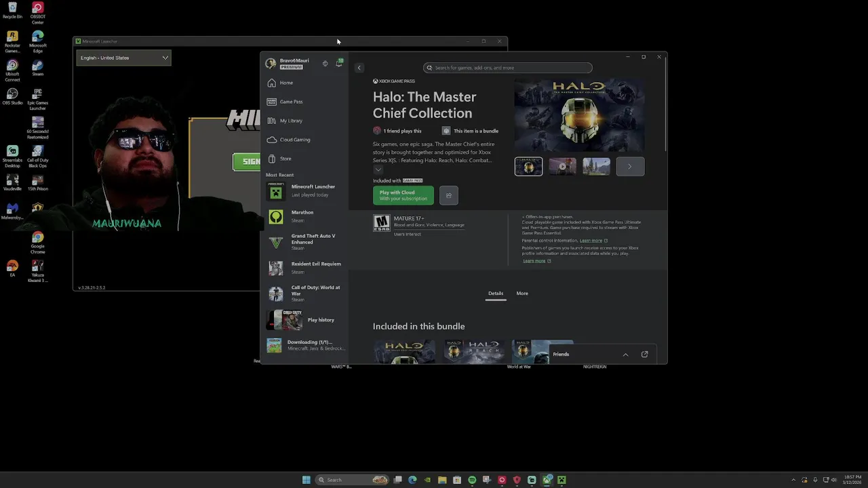Open Recycle Bin desktop icon
The height and width of the screenshot is (488, 868).
click(12, 11)
